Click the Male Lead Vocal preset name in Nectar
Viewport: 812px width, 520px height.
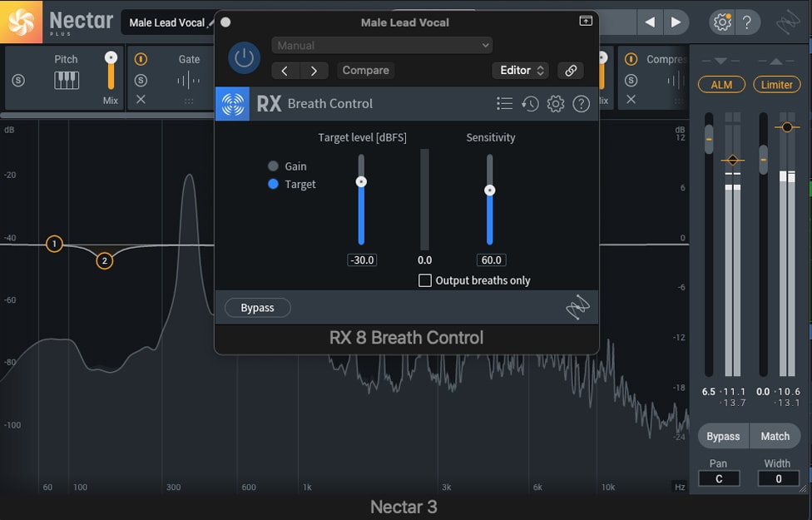click(166, 22)
